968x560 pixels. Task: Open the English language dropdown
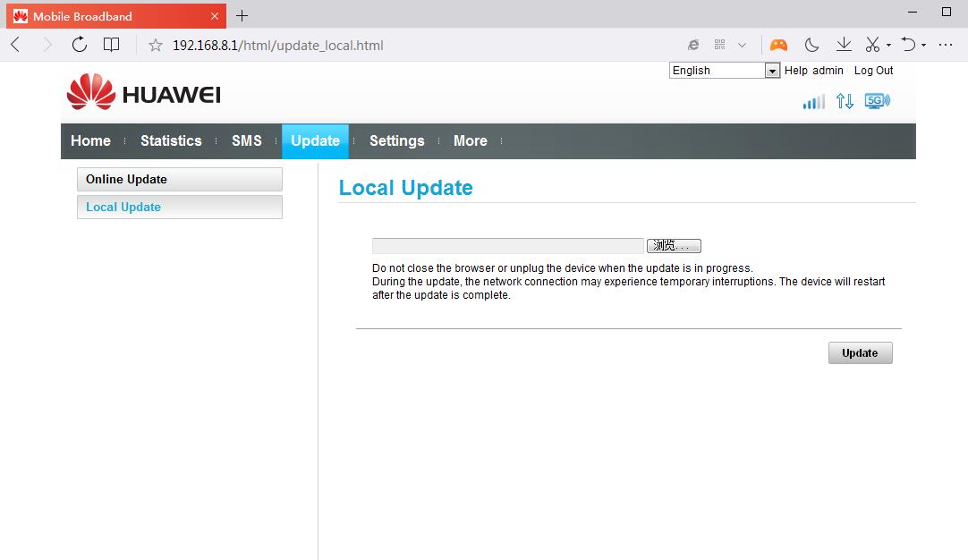725,71
